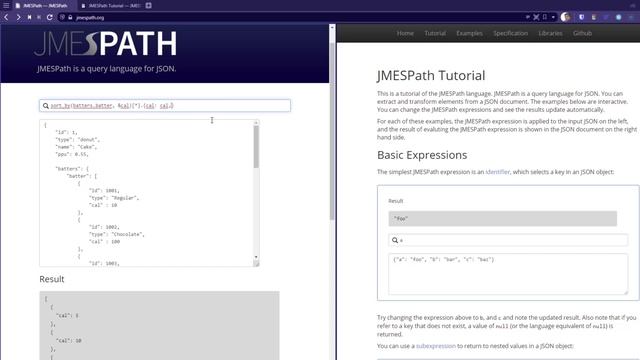Follow the identifier link
Image resolution: width=640 pixels, height=360 pixels.
498,172
